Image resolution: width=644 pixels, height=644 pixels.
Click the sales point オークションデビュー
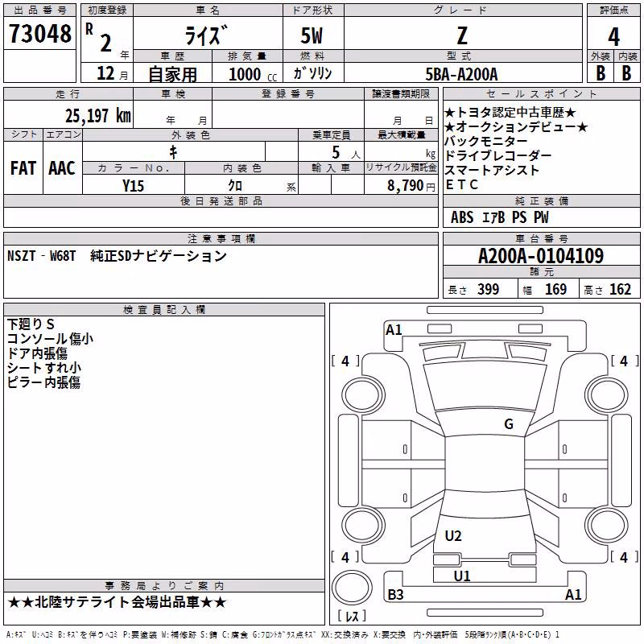[x=516, y=127]
